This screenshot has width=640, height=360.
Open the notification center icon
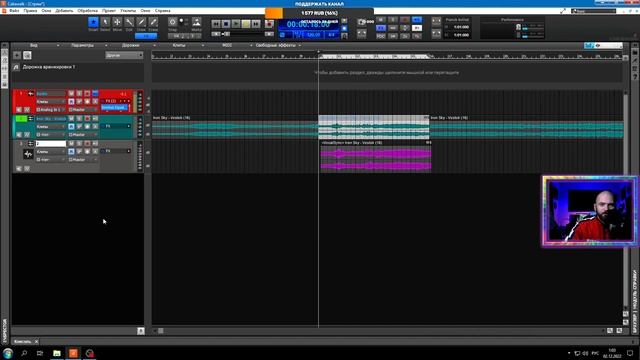coord(630,353)
